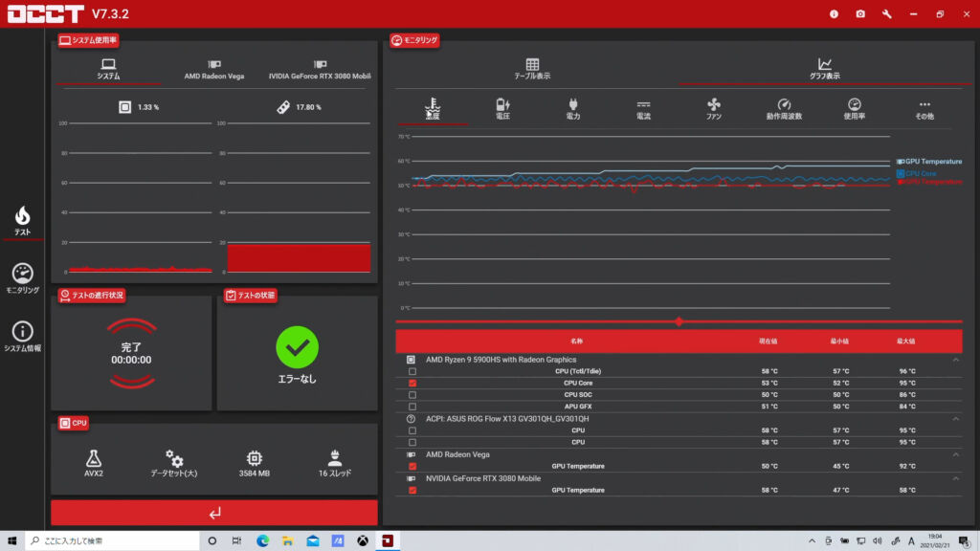Image resolution: width=980 pixels, height=551 pixels.
Task: Switch to グラフ表示 graph view
Action: coord(824,69)
